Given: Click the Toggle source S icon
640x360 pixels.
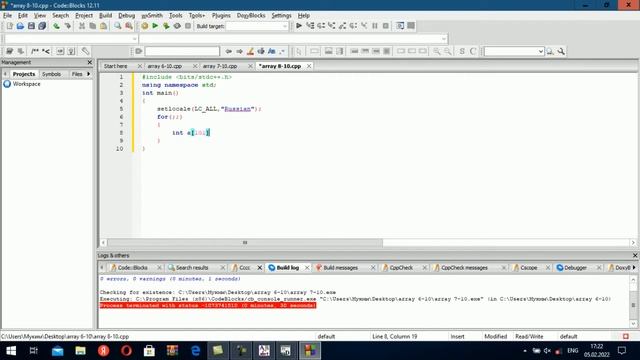Looking at the screenshot, I should 462,51.
